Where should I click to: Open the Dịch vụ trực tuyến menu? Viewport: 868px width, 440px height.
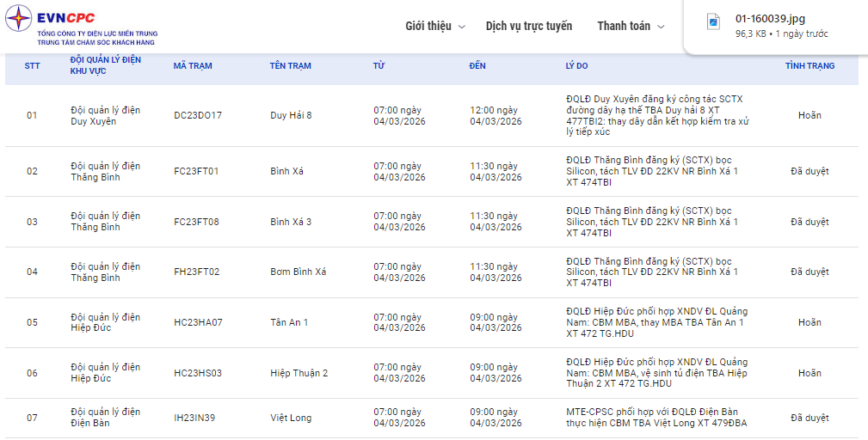point(528,26)
